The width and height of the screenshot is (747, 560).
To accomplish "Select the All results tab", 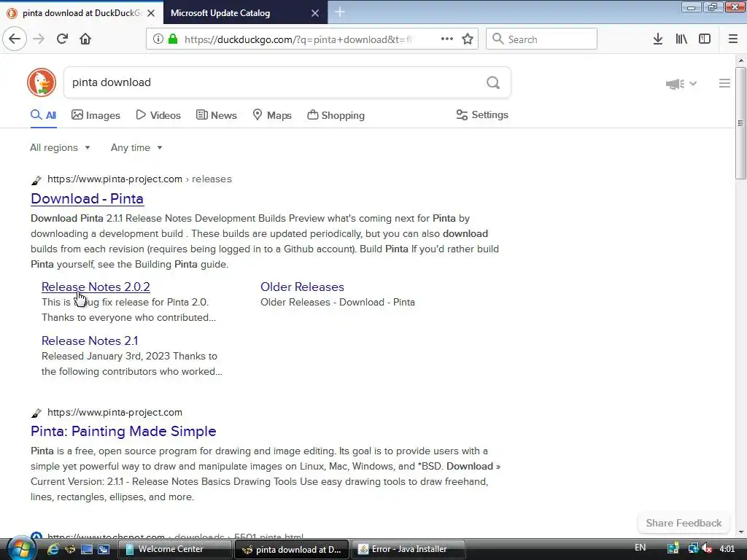I will tap(43, 115).
